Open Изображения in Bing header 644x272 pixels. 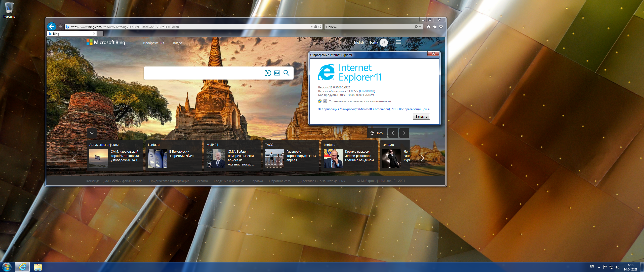pos(153,43)
